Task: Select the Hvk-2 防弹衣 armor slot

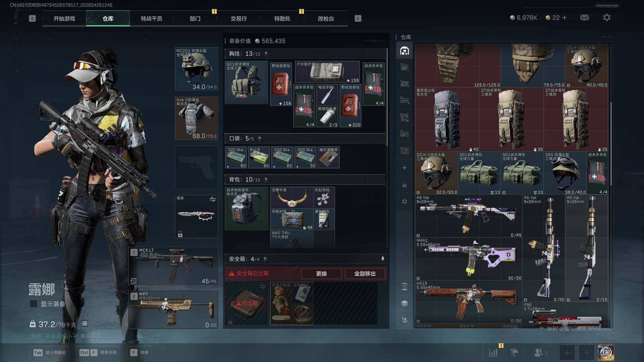Action: 197,118
